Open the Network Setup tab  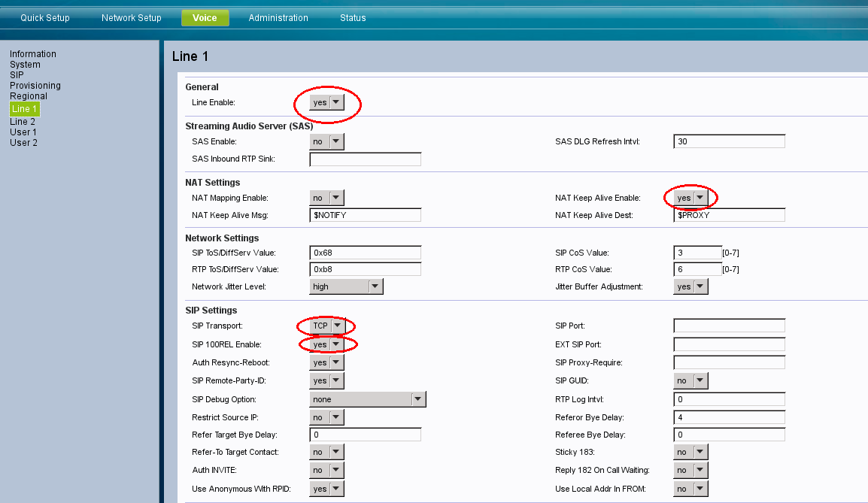(132, 18)
